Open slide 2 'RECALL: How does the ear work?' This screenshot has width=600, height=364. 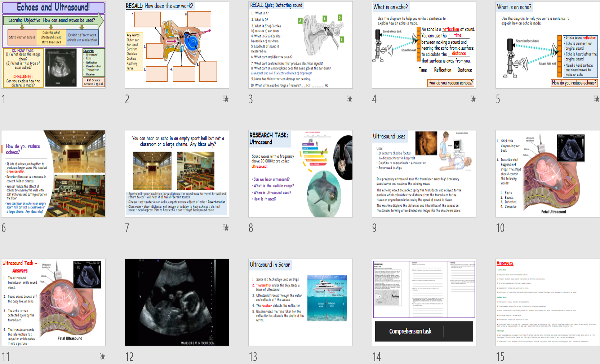coord(177,46)
